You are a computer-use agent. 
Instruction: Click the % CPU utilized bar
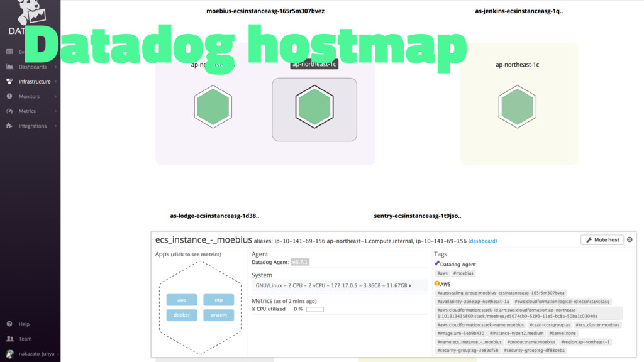314,309
